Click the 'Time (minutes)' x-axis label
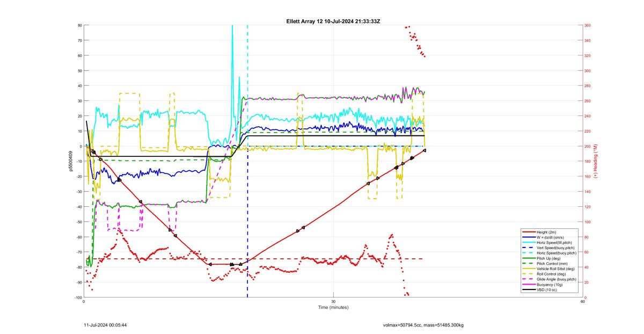The image size is (644, 334). [333, 307]
